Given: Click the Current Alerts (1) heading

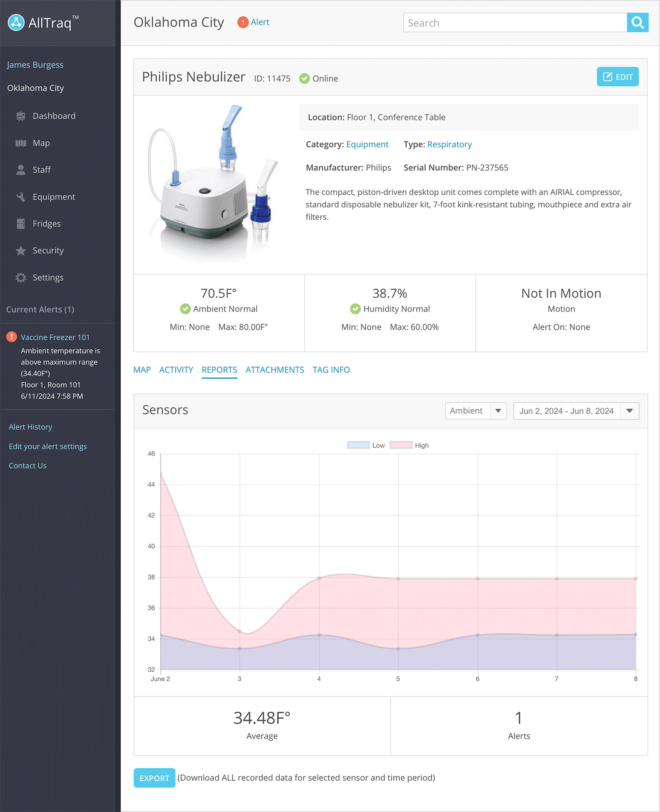Looking at the screenshot, I should (40, 309).
